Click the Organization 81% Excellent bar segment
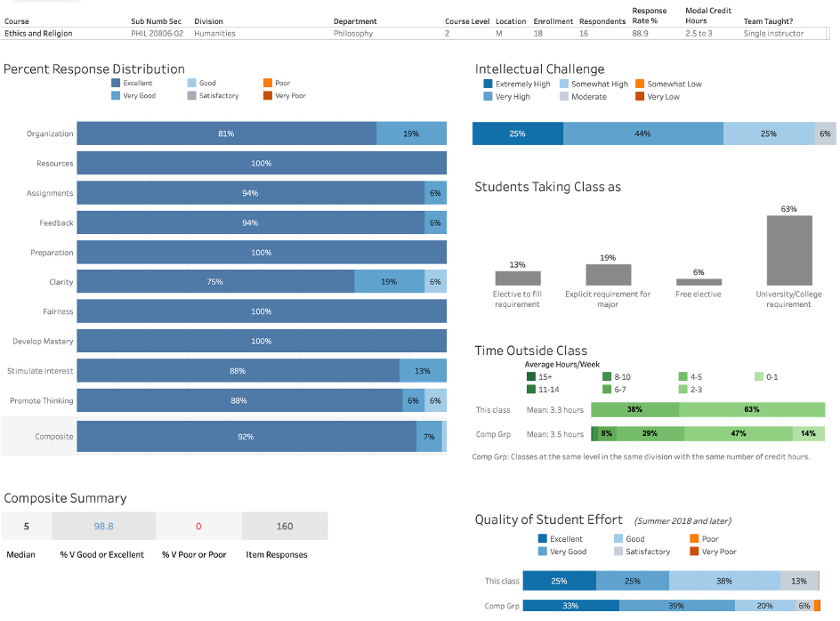Viewport: 840px width, 621px height. [x=226, y=134]
